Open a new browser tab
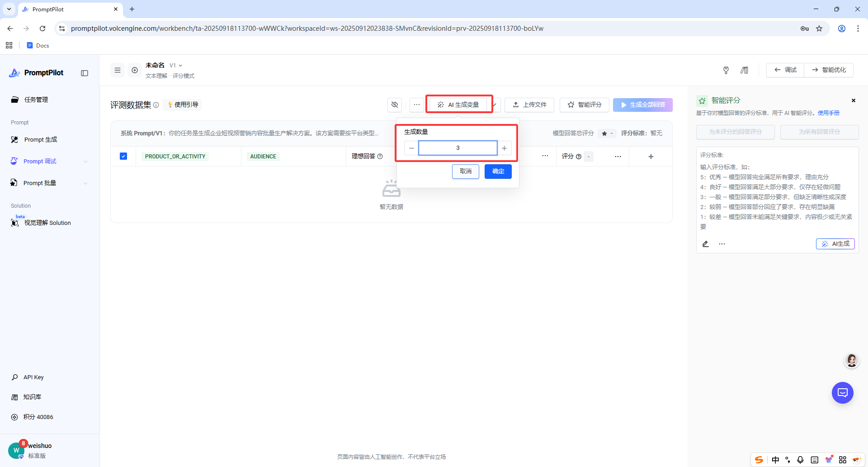Viewport: 868px width, 467px height. coord(132,9)
